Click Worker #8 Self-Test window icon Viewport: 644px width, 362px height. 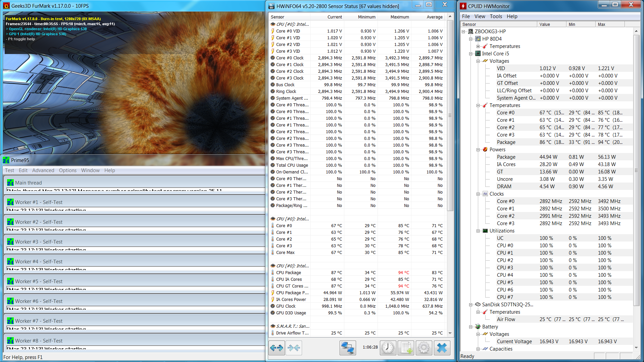tap(10, 341)
